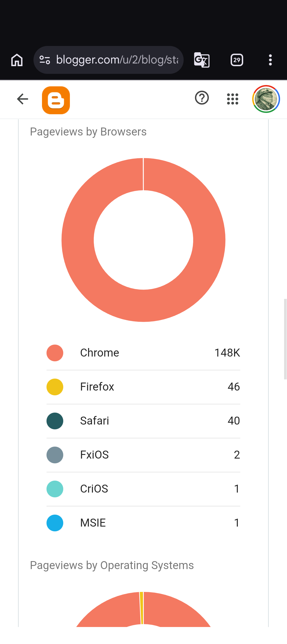Tap the operating systems donut chart
This screenshot has height=644, width=287.
(x=143, y=609)
